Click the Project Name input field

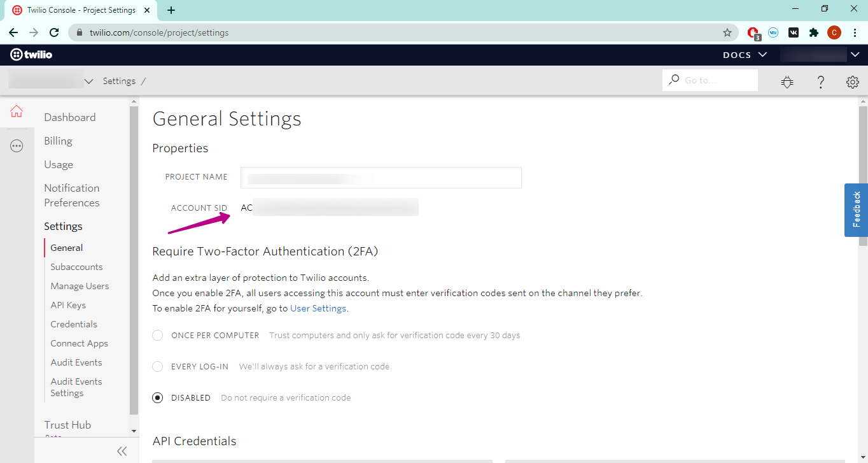[x=381, y=178]
